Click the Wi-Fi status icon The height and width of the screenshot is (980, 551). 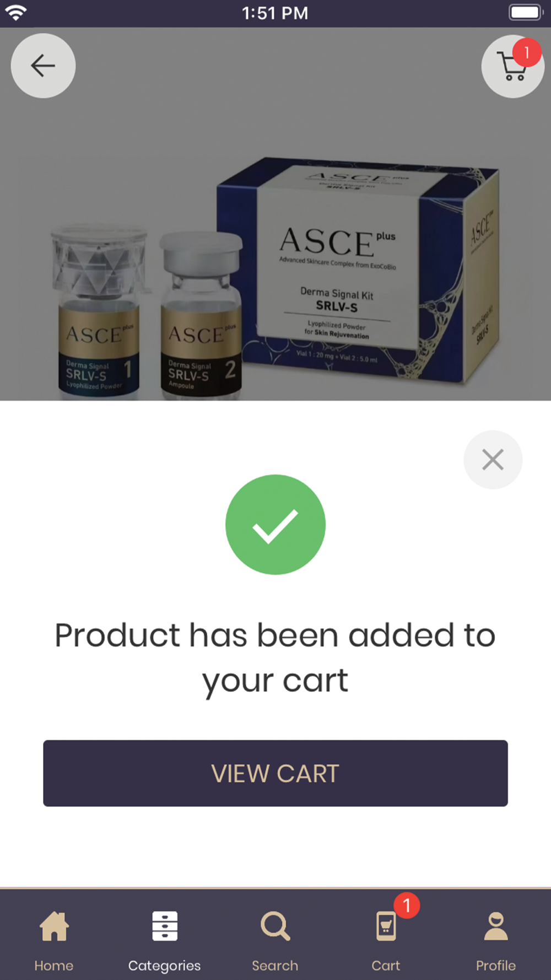[x=16, y=12]
